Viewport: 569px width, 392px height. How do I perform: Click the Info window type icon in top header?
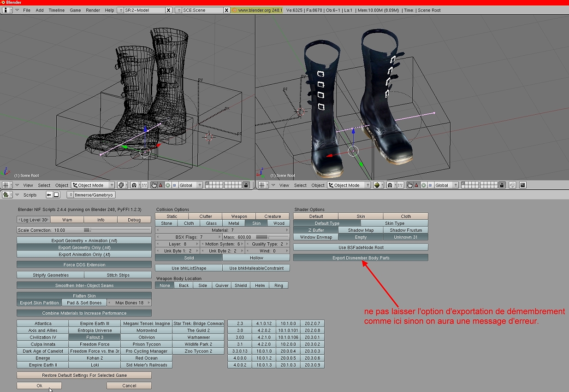(x=8, y=10)
